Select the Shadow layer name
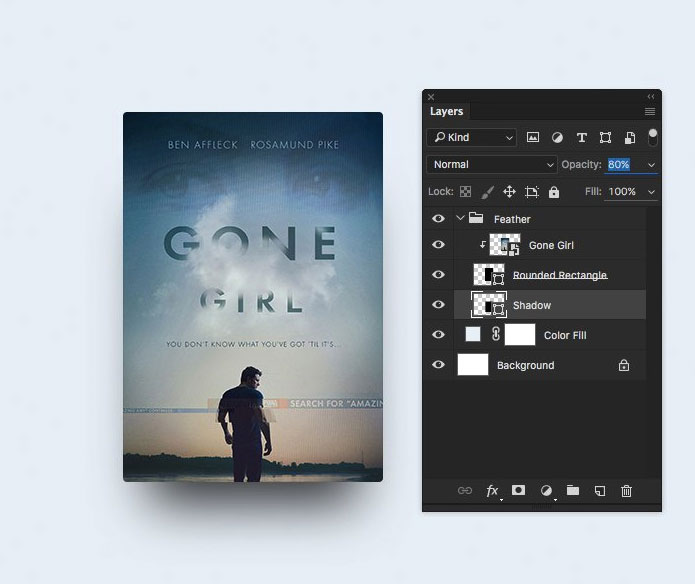 pyautogui.click(x=532, y=305)
